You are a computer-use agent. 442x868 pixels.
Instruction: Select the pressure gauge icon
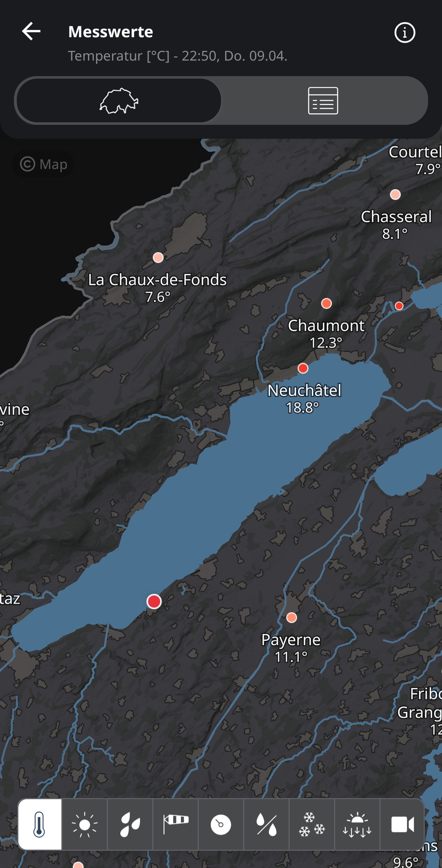(x=221, y=824)
